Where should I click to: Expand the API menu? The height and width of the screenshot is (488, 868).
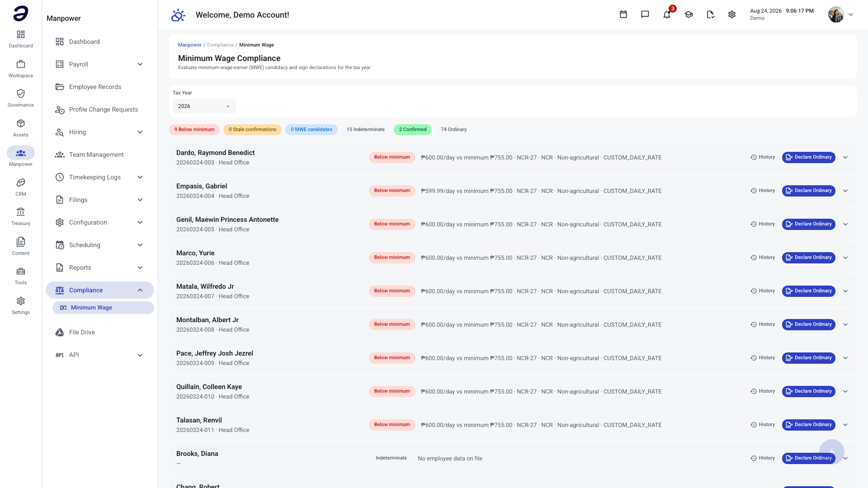click(x=100, y=355)
